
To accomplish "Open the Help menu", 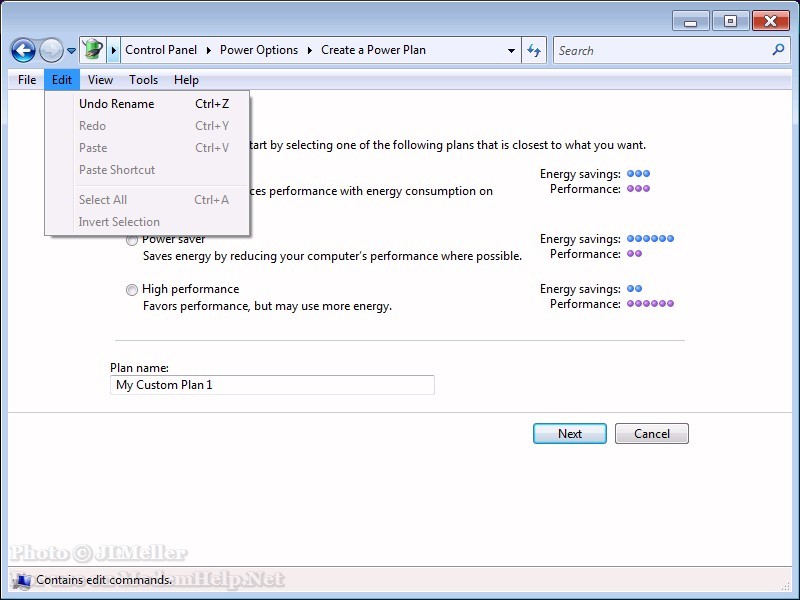I will (x=186, y=80).
